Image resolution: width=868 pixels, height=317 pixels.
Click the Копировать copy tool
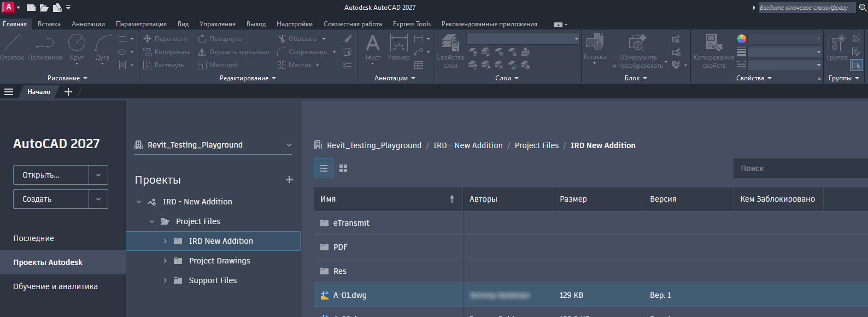[167, 52]
